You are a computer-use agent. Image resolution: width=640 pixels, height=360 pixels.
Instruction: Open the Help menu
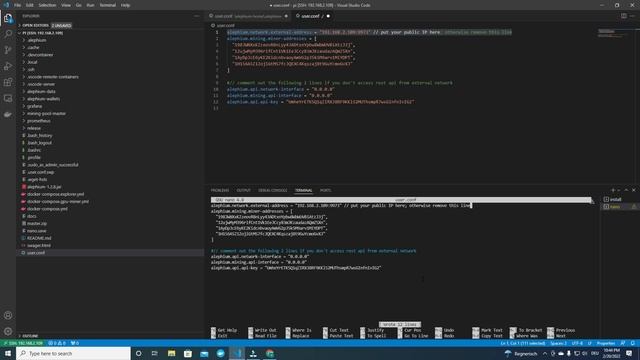[125, 5]
